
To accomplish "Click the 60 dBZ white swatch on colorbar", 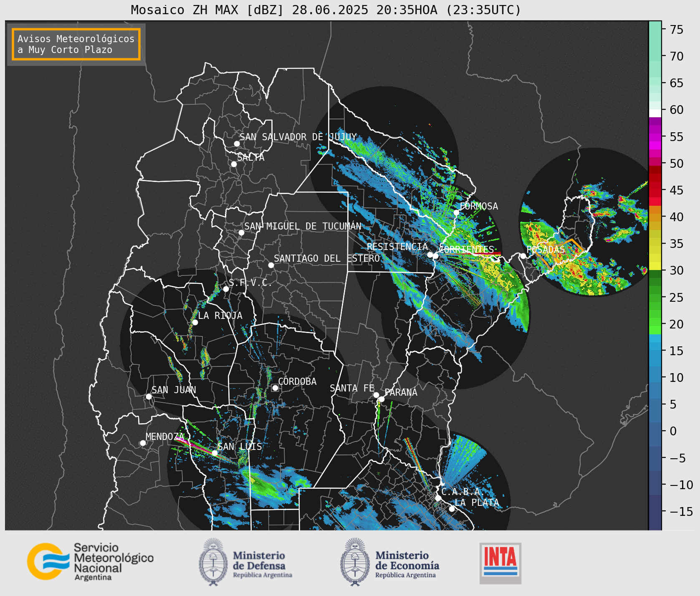I will point(655,113).
